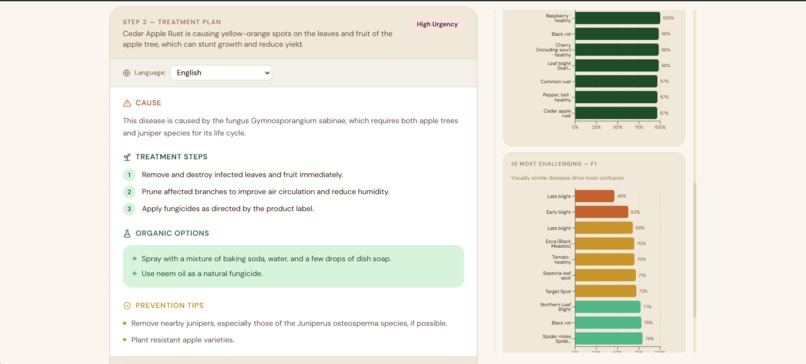The width and height of the screenshot is (806, 364).
Task: Click the Spider mites 79% bar
Action: [x=609, y=338]
